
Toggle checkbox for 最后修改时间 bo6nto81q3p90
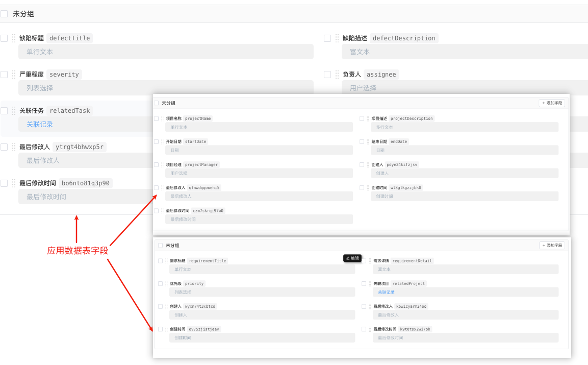coord(4,183)
